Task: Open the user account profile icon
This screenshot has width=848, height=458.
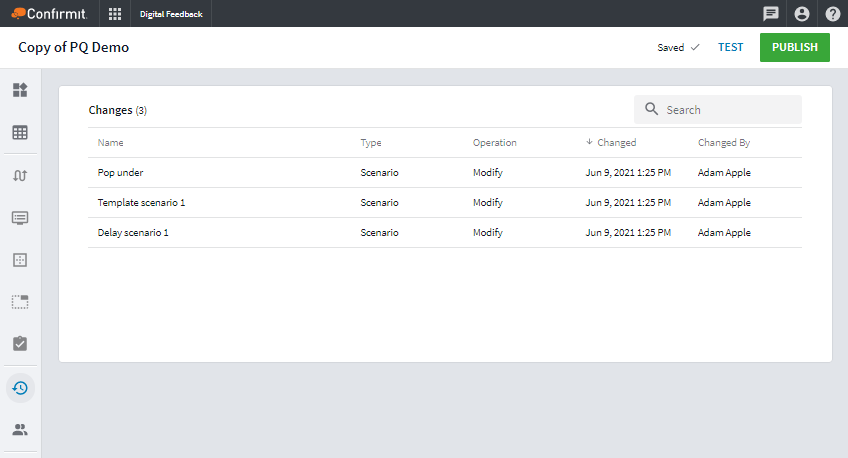Action: click(801, 14)
